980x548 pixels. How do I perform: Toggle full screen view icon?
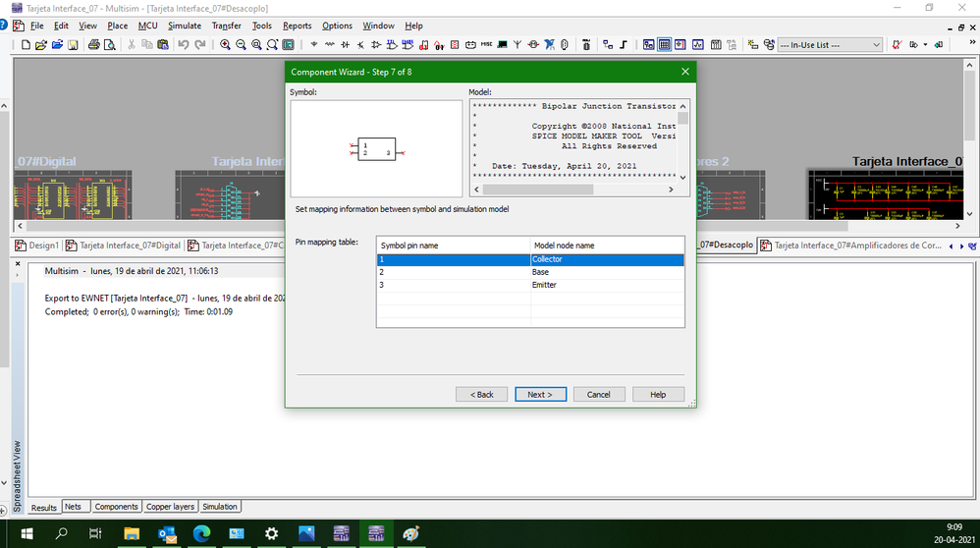(288, 45)
